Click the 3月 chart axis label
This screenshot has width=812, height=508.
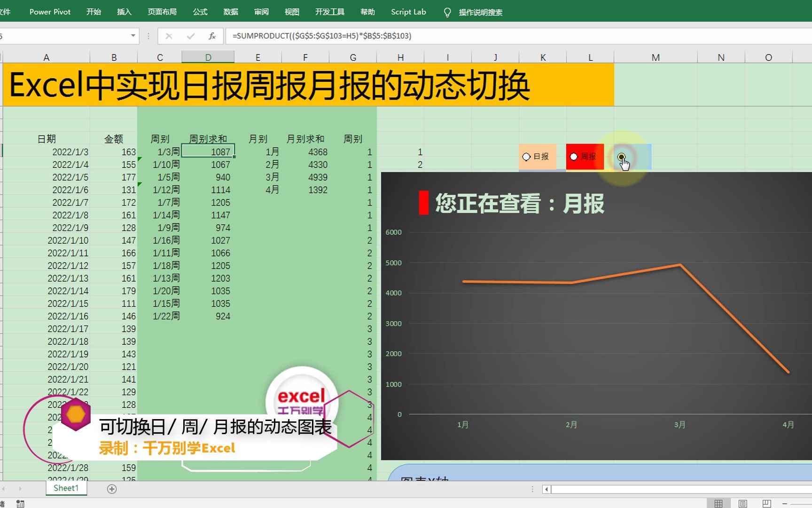679,425
